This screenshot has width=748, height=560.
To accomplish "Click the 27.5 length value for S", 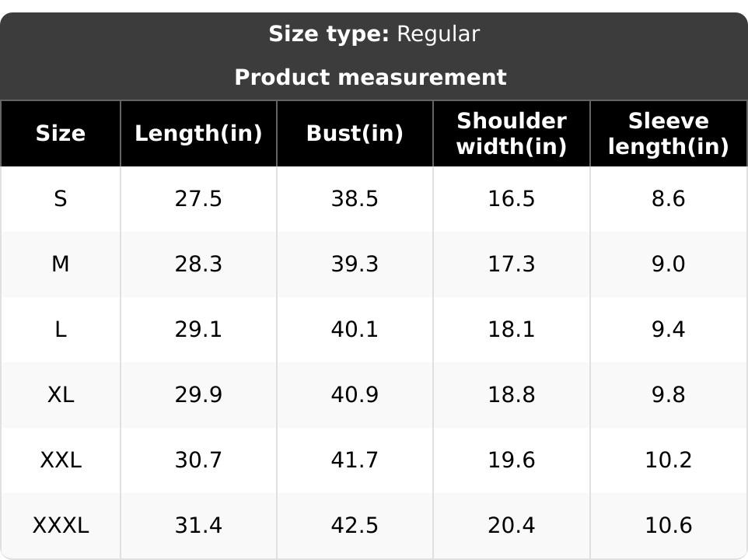I will tap(198, 199).
